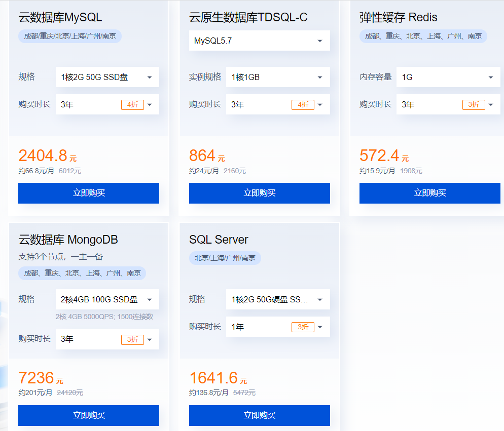
Task: Expand the SQL Server 购买时长 1年 dropdown
Action: (277, 327)
